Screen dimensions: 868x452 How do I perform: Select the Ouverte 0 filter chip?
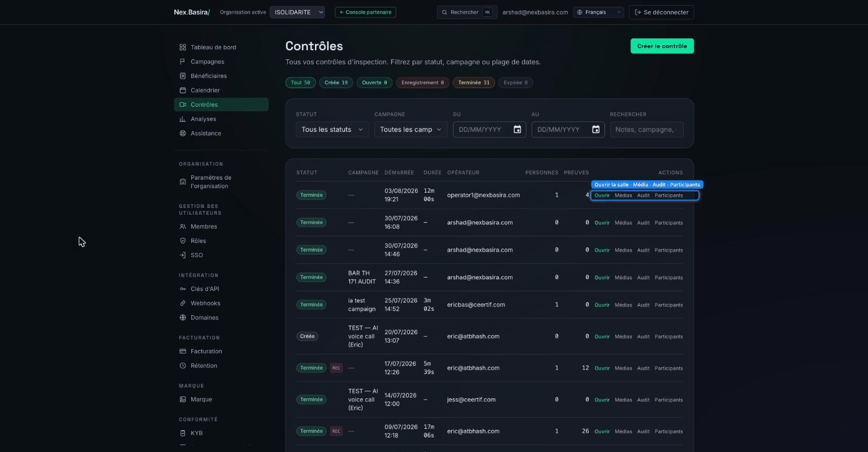tap(374, 82)
